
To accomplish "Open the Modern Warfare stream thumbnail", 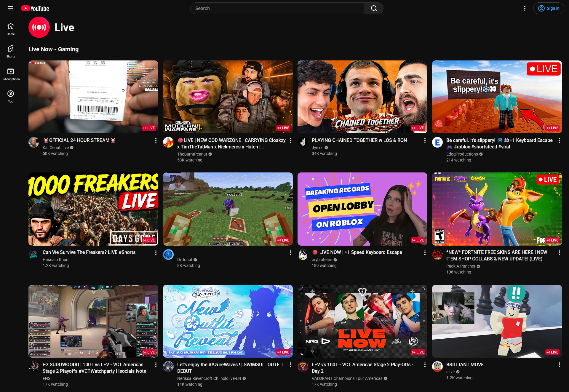I will [x=228, y=97].
